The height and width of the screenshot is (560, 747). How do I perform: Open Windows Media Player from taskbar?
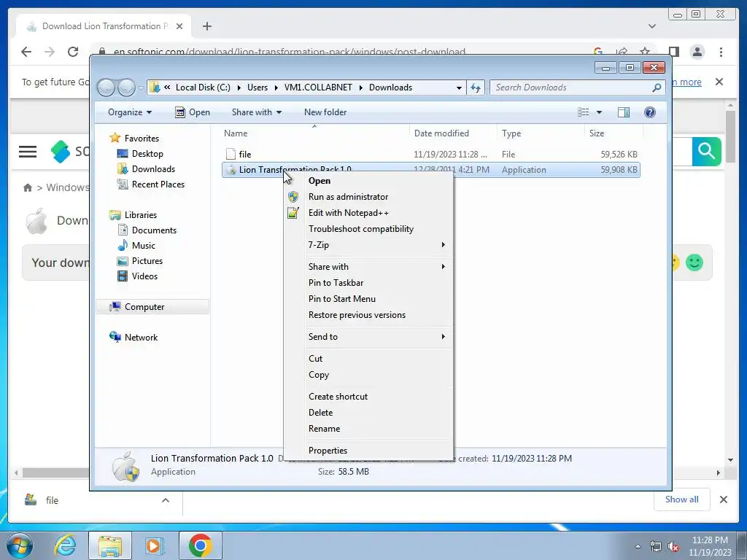155,545
